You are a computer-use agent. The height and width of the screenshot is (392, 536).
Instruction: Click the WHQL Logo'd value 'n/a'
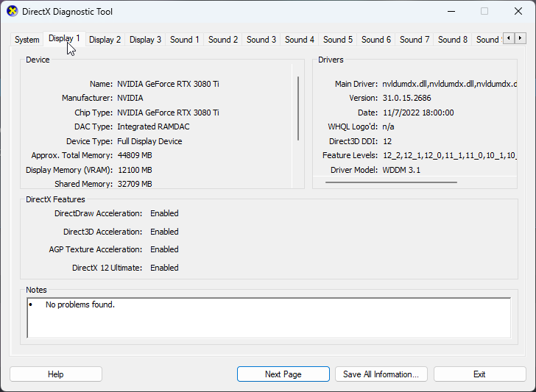[x=388, y=126]
